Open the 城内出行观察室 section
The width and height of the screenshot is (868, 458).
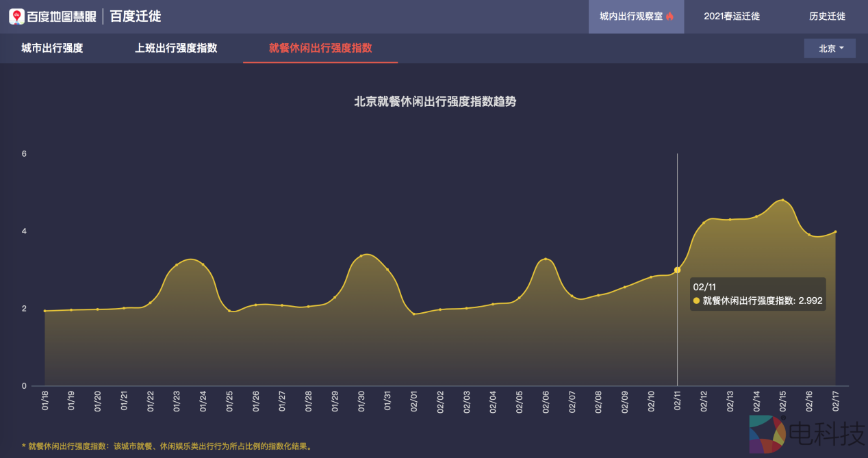pyautogui.click(x=635, y=16)
